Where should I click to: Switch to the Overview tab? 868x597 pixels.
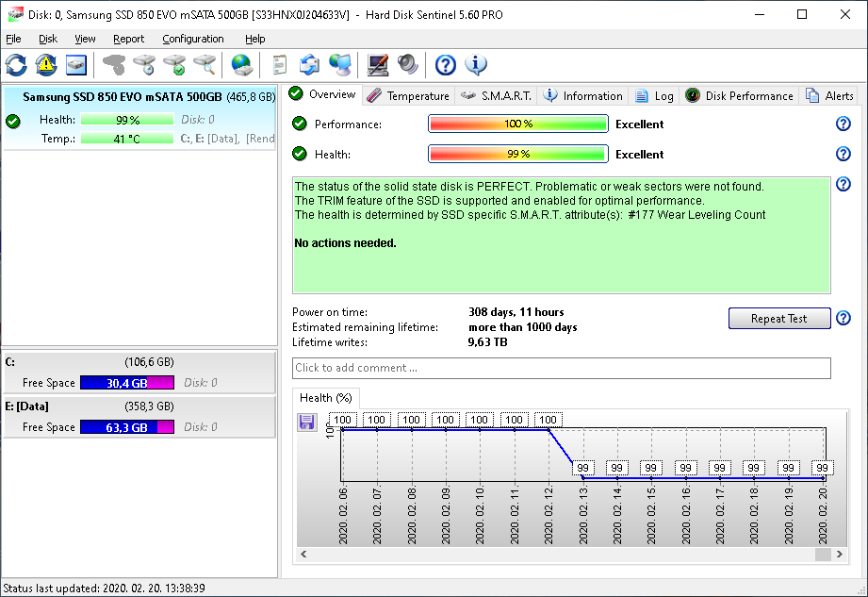322,94
